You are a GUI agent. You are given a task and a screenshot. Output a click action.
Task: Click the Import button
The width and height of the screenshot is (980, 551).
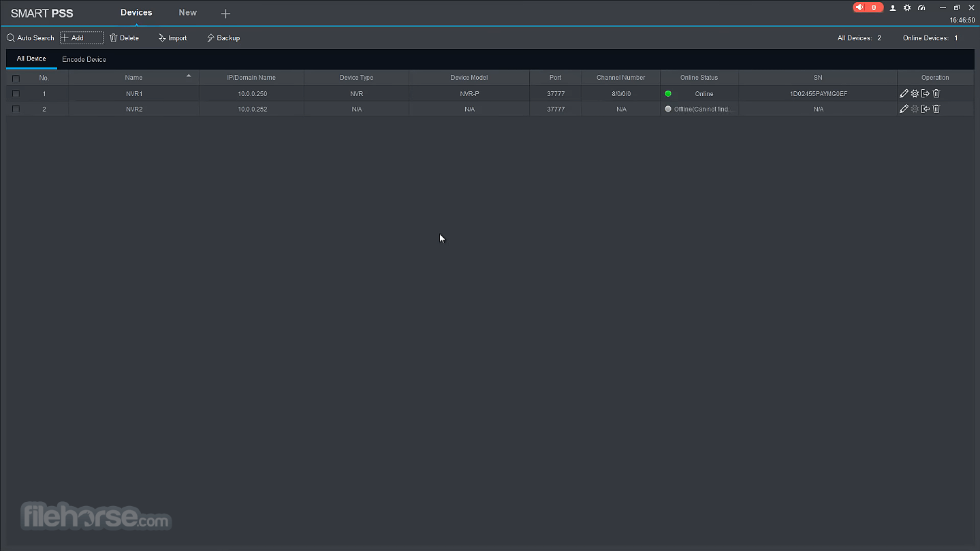tap(173, 38)
